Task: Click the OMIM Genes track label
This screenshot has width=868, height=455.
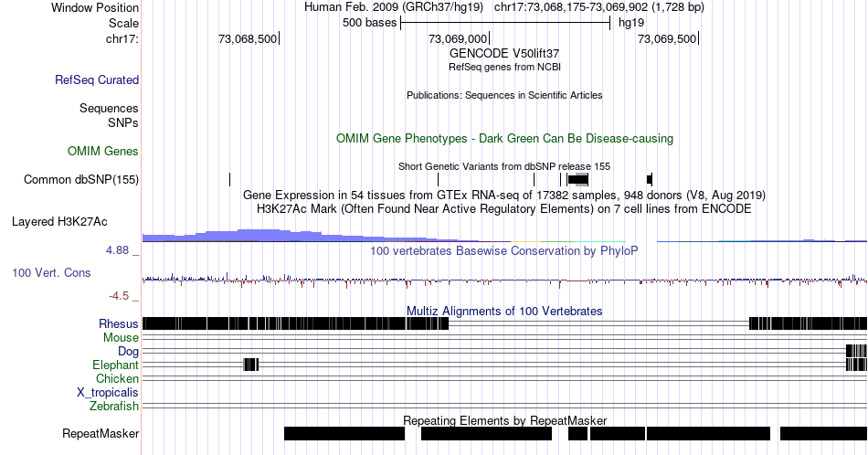Action: pos(103,151)
